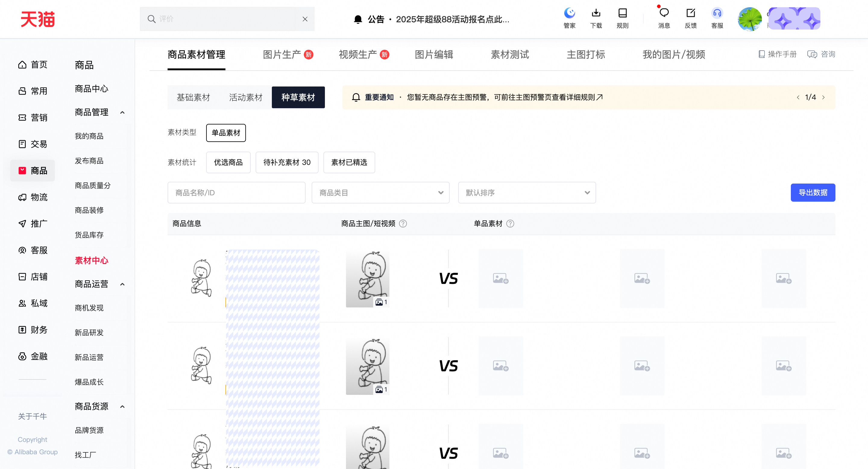Clear the search box with X icon
868x469 pixels.
point(305,19)
